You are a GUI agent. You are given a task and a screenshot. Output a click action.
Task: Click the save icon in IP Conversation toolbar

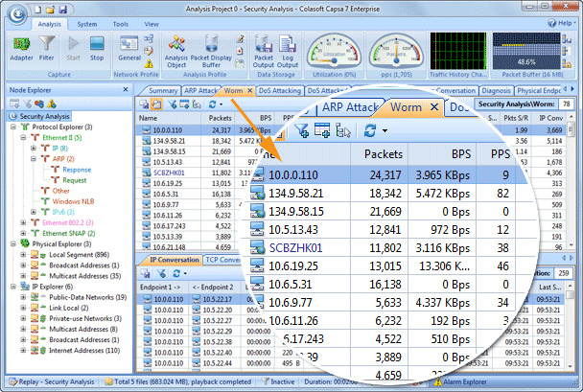tap(145, 273)
